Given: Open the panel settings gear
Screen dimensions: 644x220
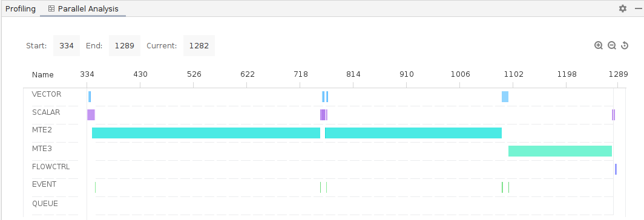Looking at the screenshot, I should click(x=623, y=8).
